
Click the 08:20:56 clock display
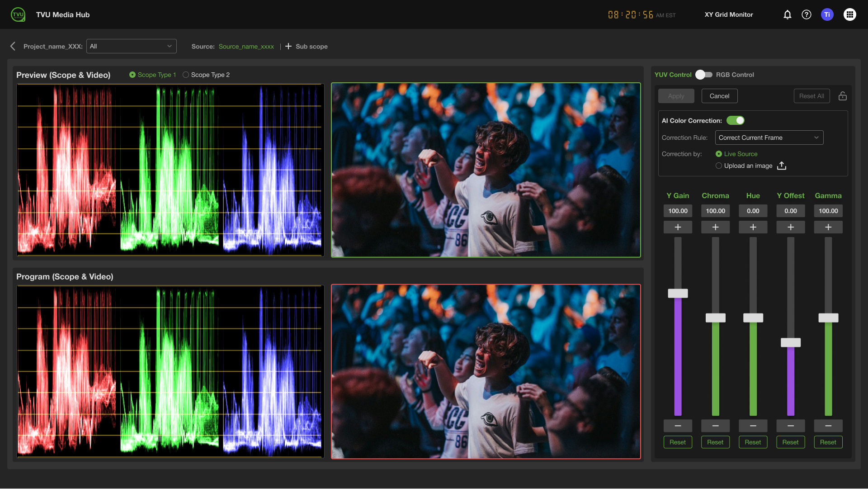pyautogui.click(x=631, y=14)
